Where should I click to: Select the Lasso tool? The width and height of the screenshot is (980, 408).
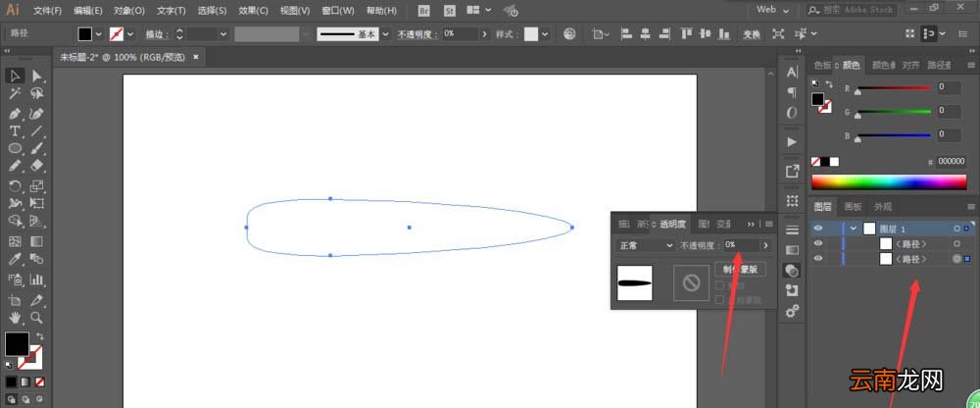click(x=37, y=94)
